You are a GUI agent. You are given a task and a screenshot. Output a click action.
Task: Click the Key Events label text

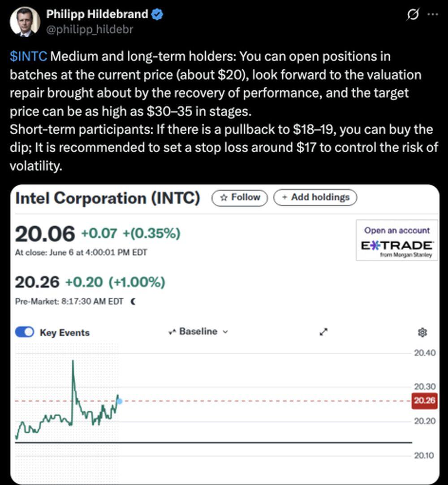[x=65, y=333]
